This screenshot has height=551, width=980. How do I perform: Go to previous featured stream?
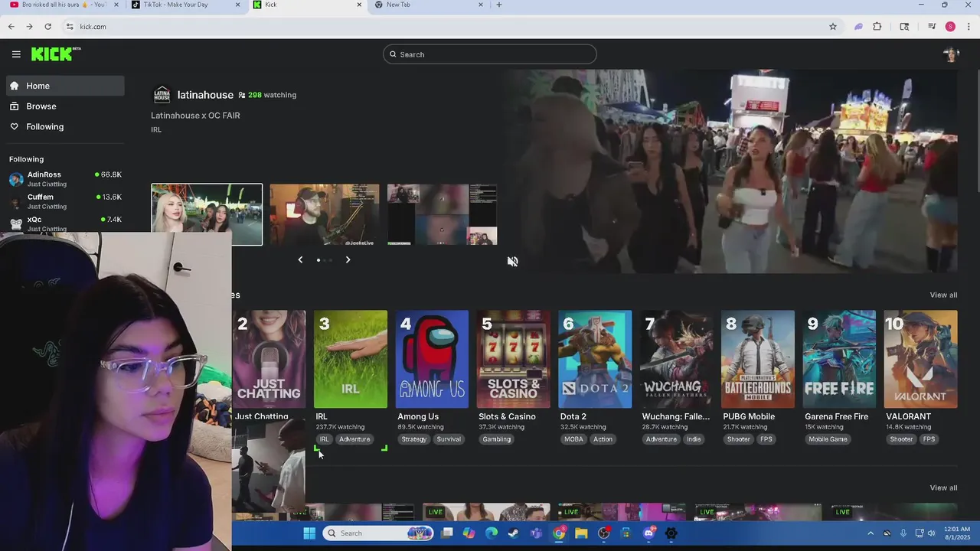[300, 260]
